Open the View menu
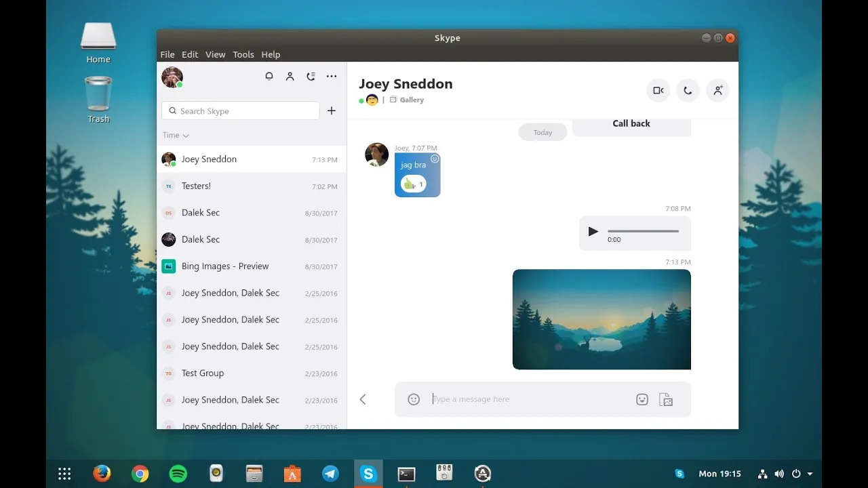Viewport: 868px width, 488px height. point(216,54)
